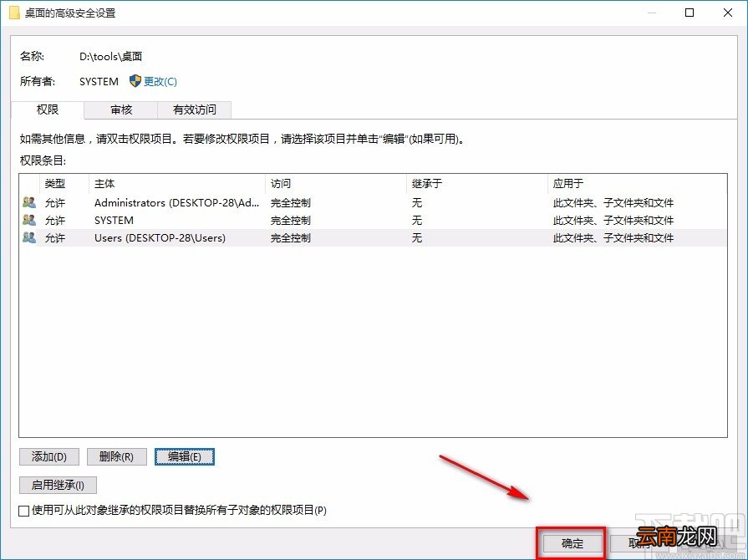Switch to the 权限 tab
The height and width of the screenshot is (560, 748).
(48, 109)
